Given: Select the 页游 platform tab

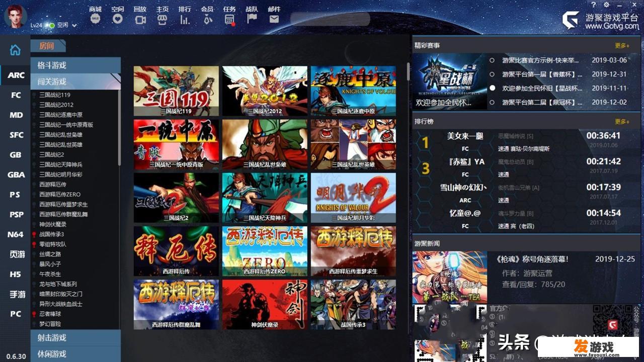Looking at the screenshot, I should (x=16, y=254).
